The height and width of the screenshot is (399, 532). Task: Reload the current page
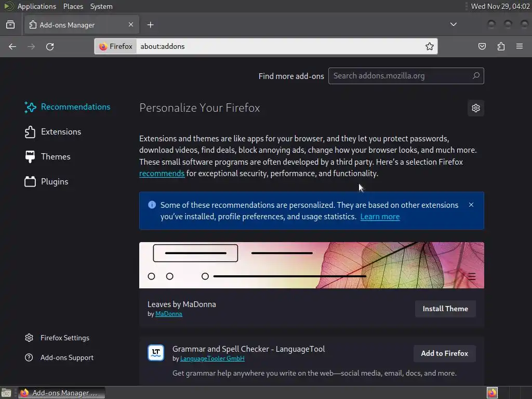(50, 46)
